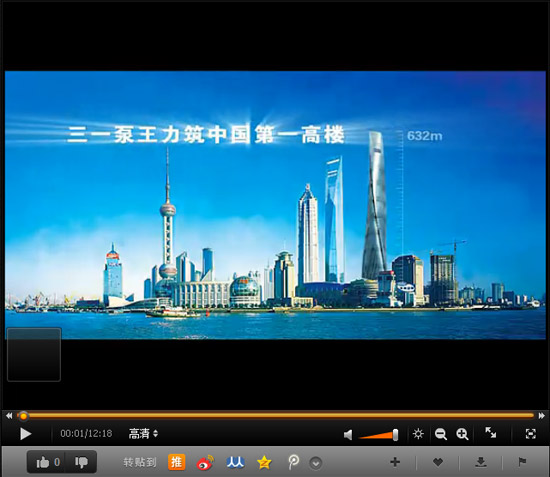Skip forward with double arrow icon
This screenshot has width=550, height=477.
542,416
